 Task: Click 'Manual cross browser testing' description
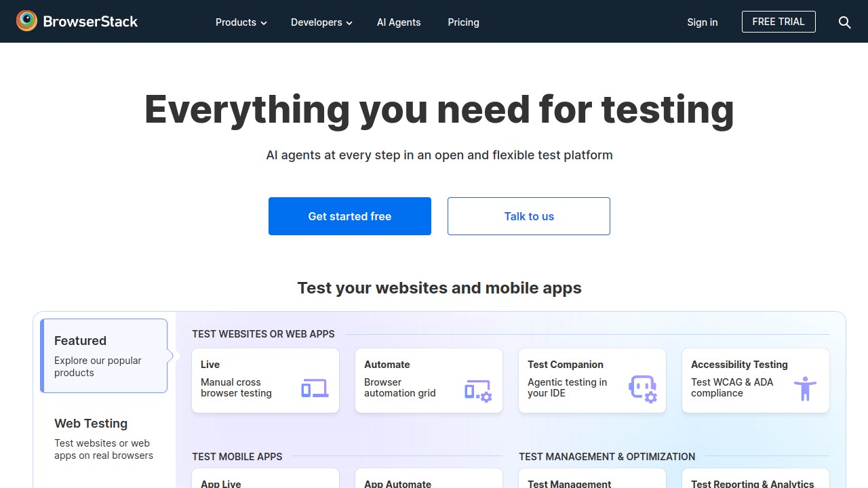[236, 388]
